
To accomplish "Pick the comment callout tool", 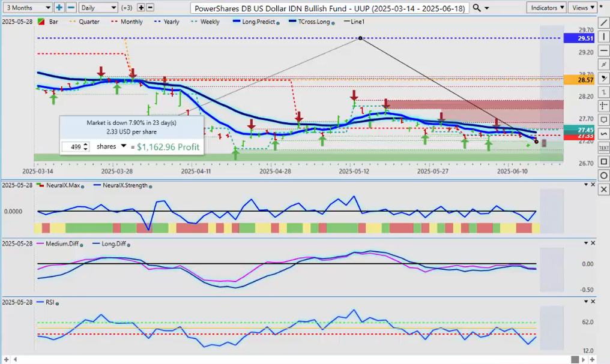I will tap(602, 120).
